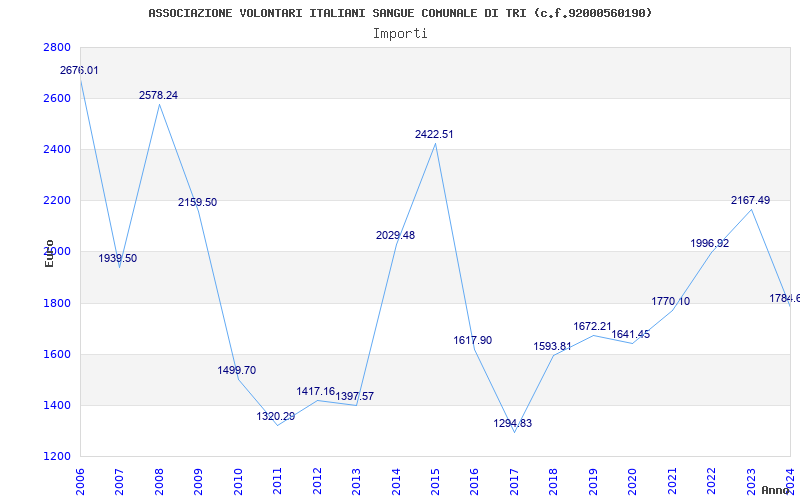Select the 1641.45 value label
The height and width of the screenshot is (500, 800).
[631, 335]
